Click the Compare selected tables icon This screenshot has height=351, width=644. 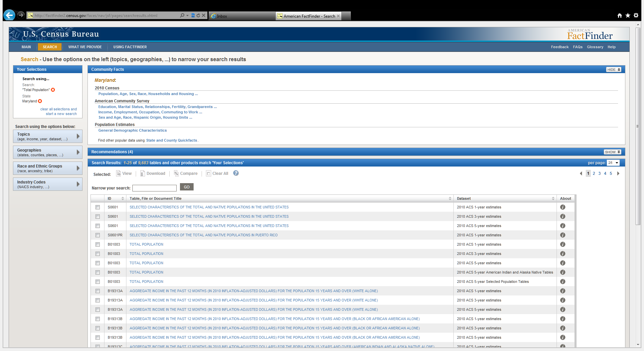click(x=176, y=174)
